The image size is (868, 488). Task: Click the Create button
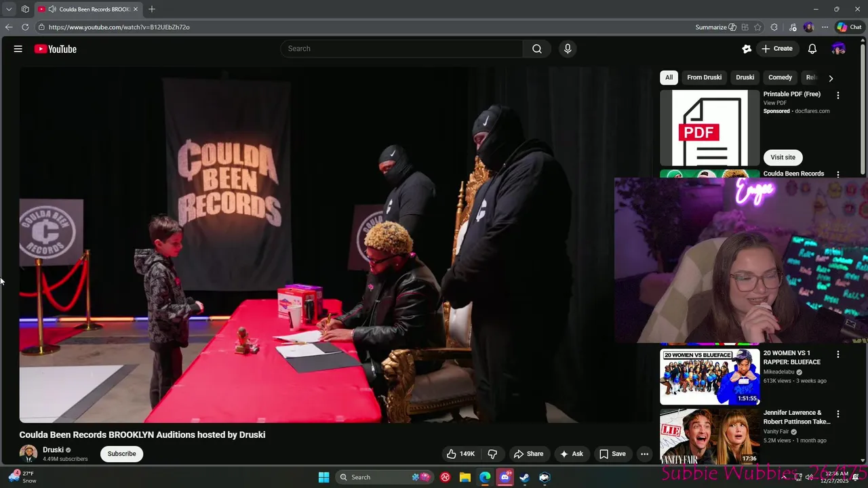[x=777, y=49]
